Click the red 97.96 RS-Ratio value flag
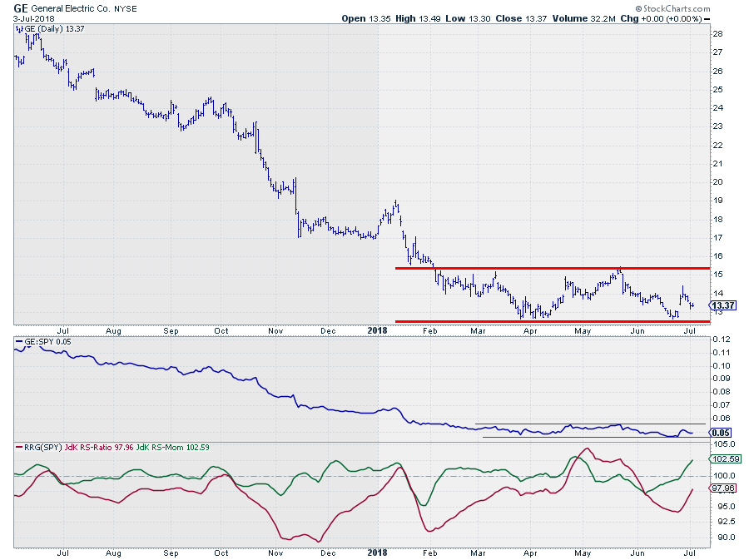The image size is (749, 560). (722, 488)
